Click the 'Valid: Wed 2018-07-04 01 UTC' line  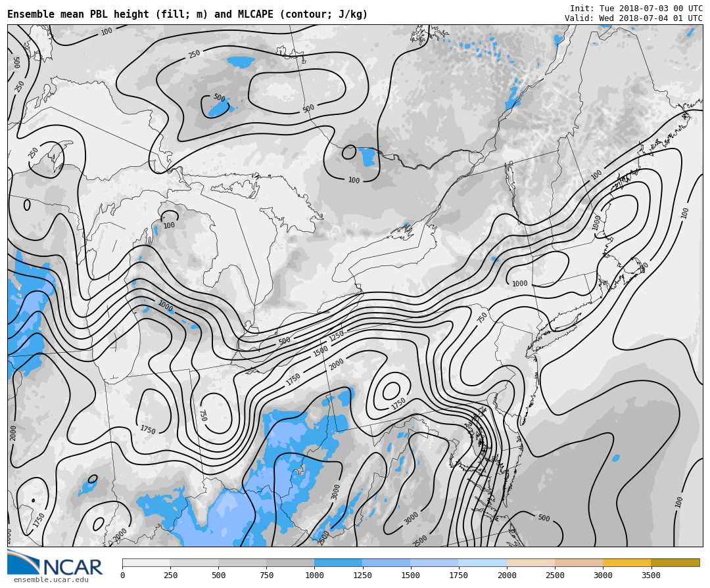click(x=633, y=18)
